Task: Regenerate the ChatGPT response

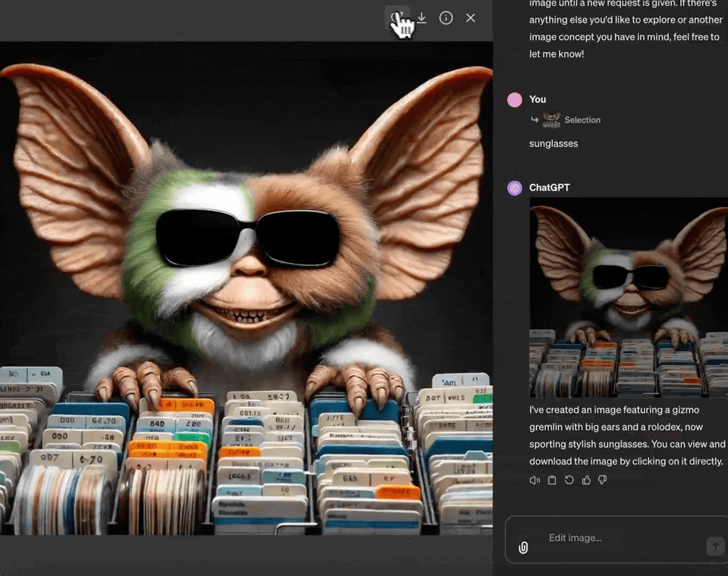Action: (x=570, y=480)
